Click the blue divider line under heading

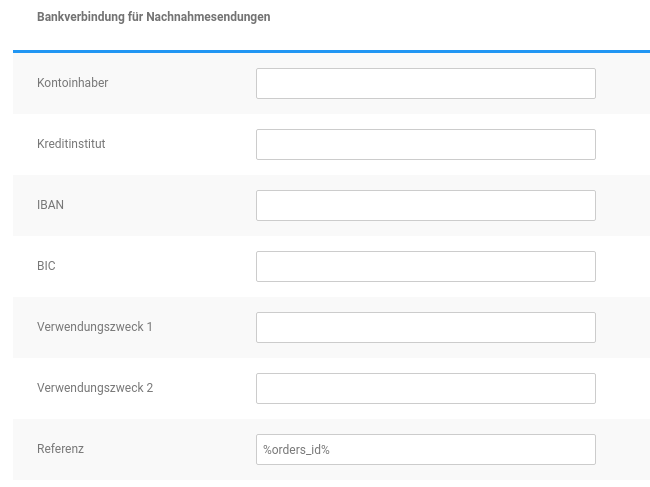pyautogui.click(x=331, y=51)
